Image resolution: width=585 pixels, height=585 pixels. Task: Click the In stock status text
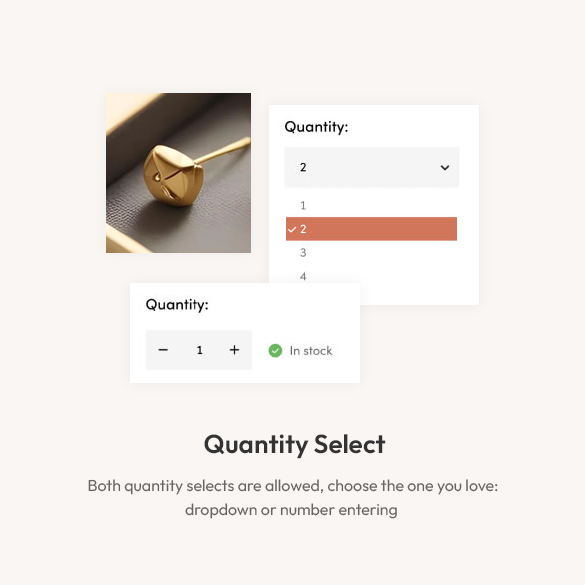(311, 351)
